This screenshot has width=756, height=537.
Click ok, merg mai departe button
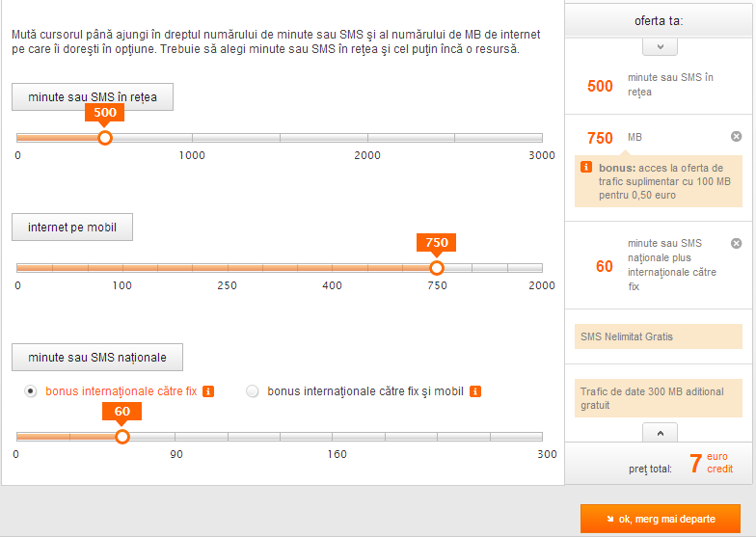[660, 519]
